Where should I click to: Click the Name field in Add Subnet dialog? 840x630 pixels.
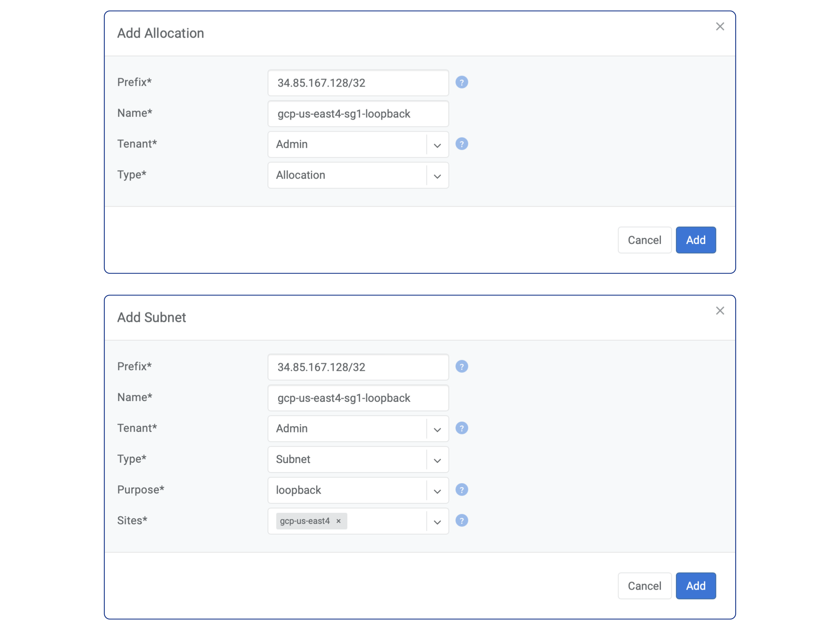(x=358, y=398)
